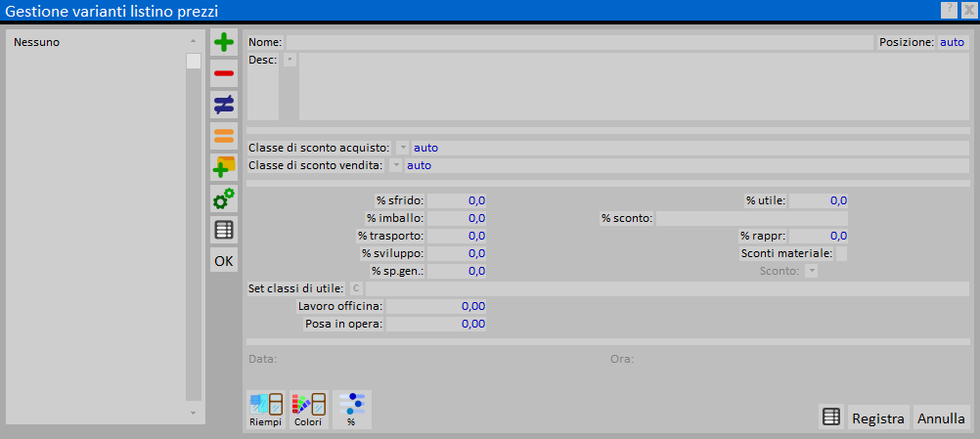Click the % trasporto value field

click(x=456, y=236)
